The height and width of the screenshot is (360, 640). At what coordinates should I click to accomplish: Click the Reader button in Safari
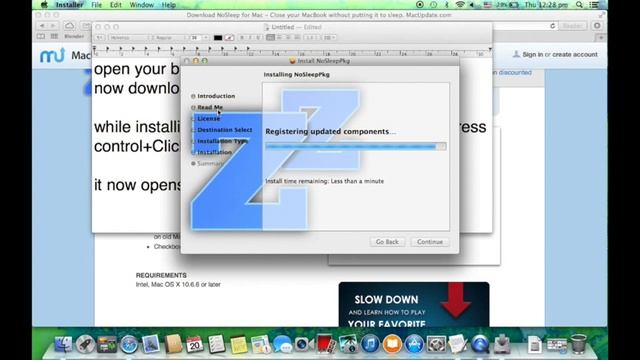(572, 26)
